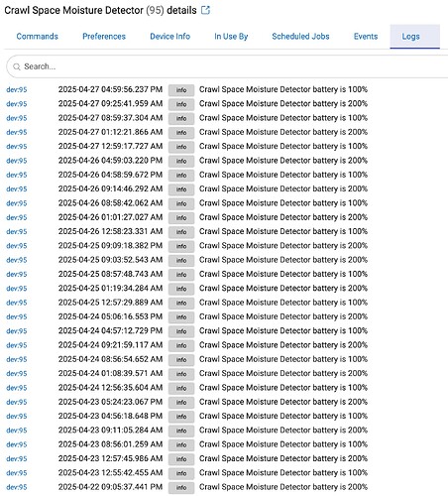Select the Logs tab
This screenshot has height=496, width=448.
coord(414,37)
